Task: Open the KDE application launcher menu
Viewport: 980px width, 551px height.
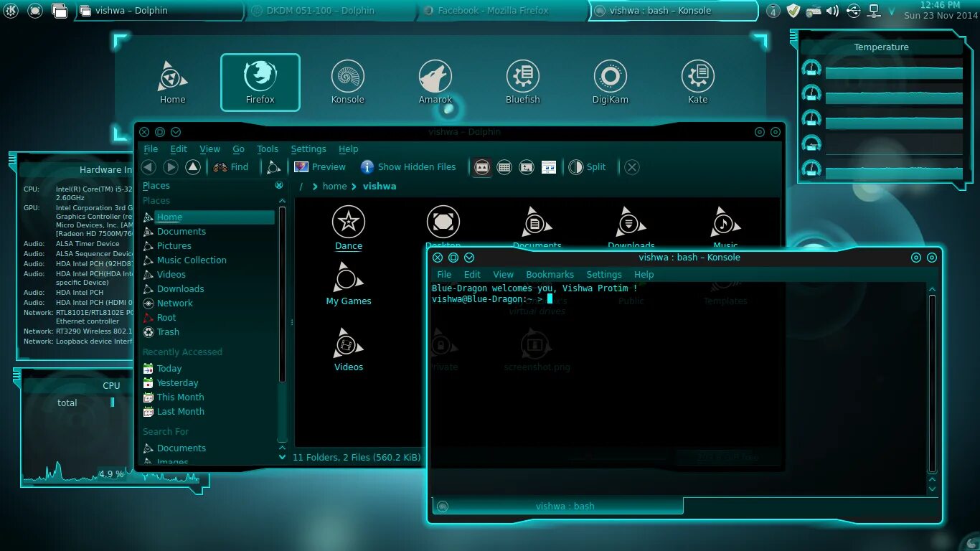Action: [x=12, y=11]
